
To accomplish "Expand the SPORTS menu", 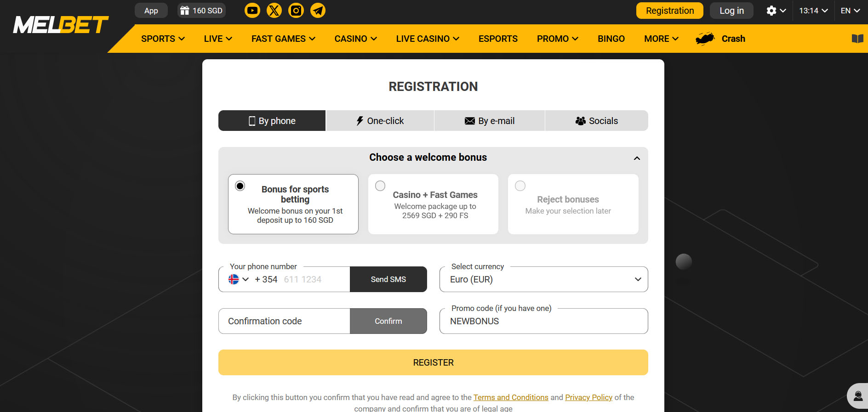I will (x=163, y=39).
